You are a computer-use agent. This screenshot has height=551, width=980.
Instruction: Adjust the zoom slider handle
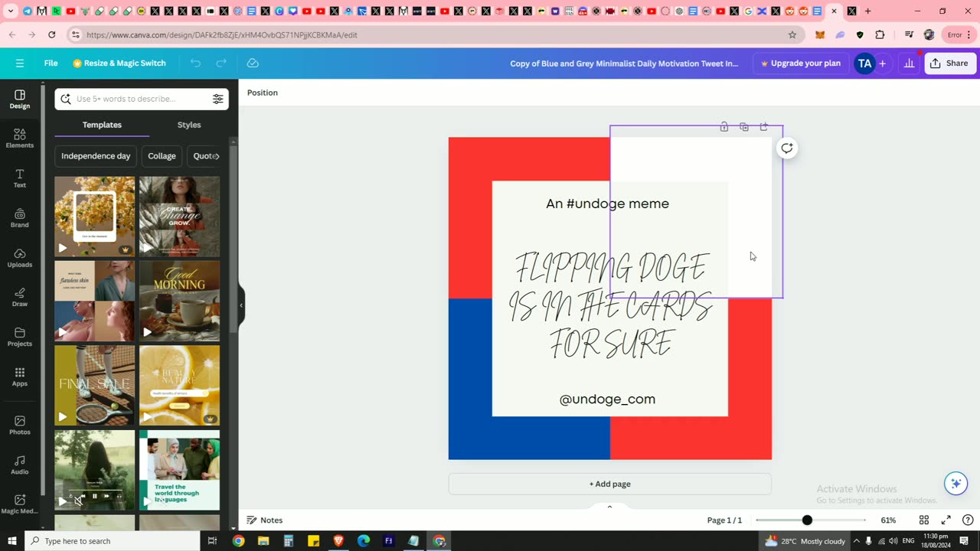tap(807, 520)
